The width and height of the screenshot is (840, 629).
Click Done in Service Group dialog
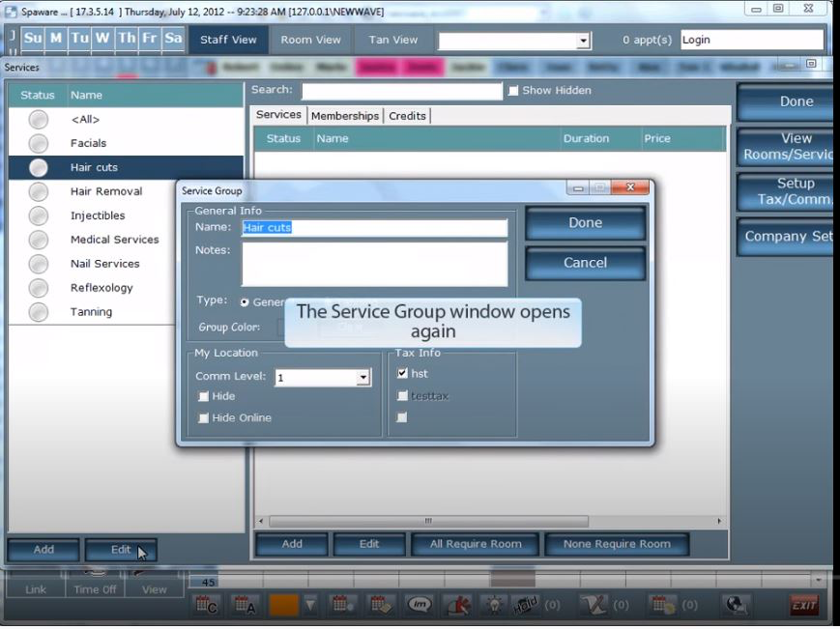(x=586, y=222)
